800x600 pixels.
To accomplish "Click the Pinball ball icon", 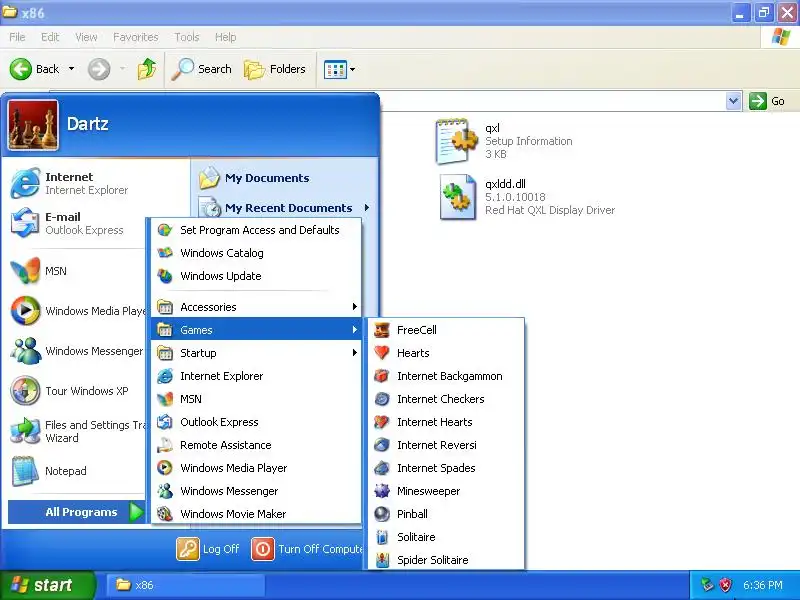I will [x=382, y=514].
